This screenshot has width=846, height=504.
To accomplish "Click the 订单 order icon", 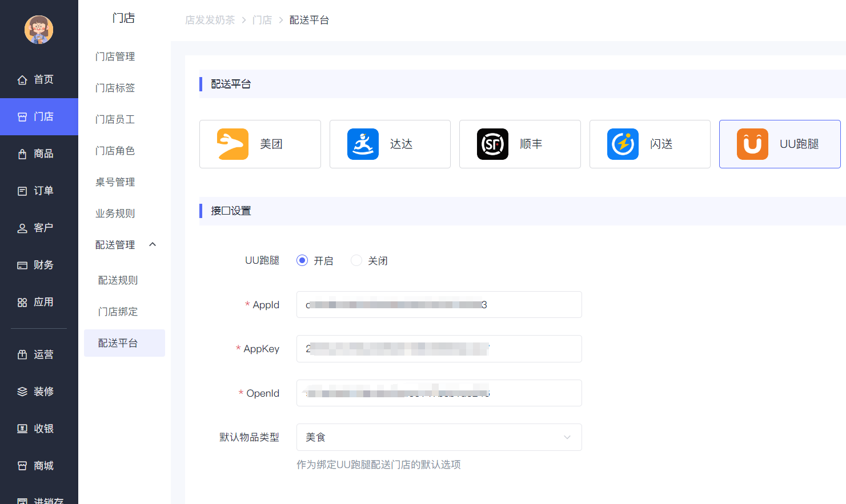I will point(22,191).
